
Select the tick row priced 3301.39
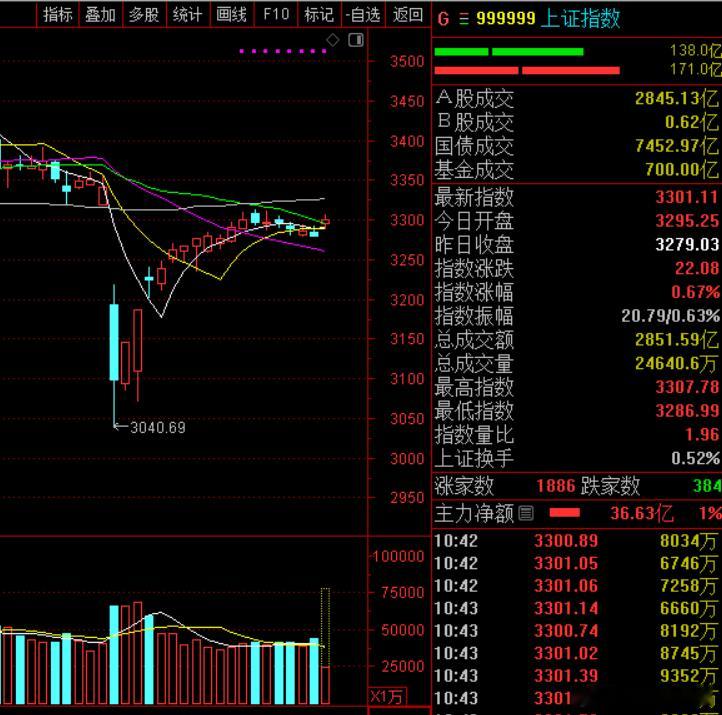(x=576, y=676)
